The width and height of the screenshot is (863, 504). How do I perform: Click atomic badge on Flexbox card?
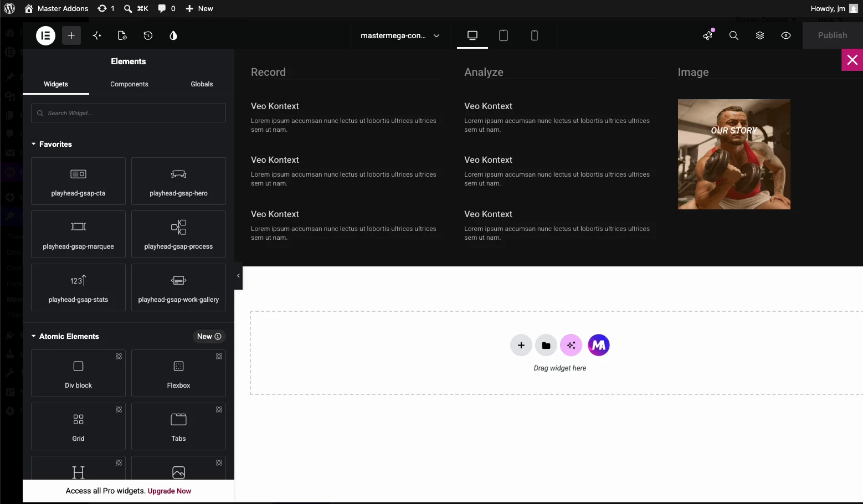[x=219, y=356]
